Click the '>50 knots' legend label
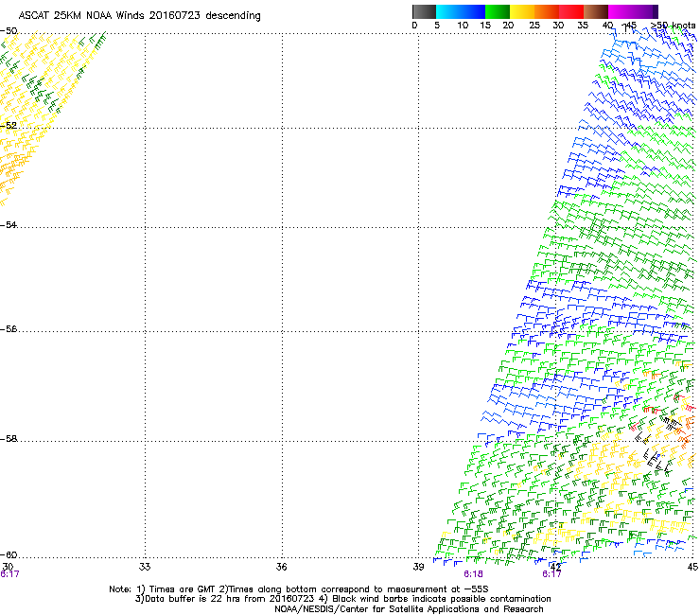This screenshot has height=615, width=700. point(673,26)
